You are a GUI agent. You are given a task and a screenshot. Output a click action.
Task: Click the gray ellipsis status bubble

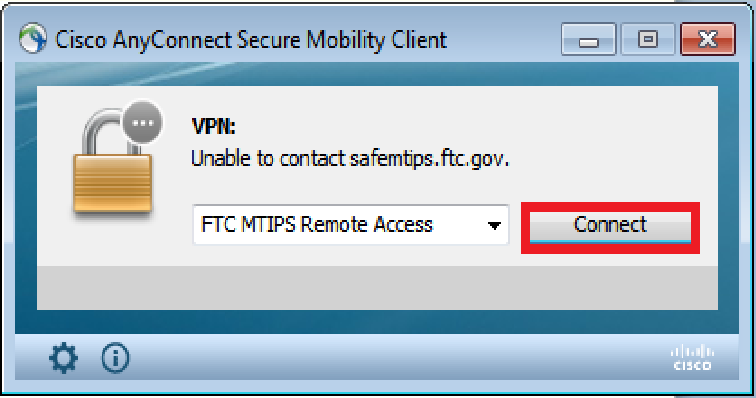(142, 123)
